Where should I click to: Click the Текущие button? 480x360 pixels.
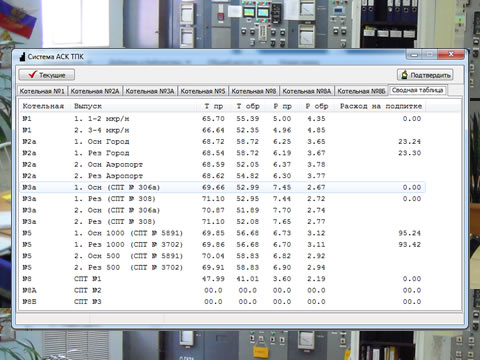[46, 75]
